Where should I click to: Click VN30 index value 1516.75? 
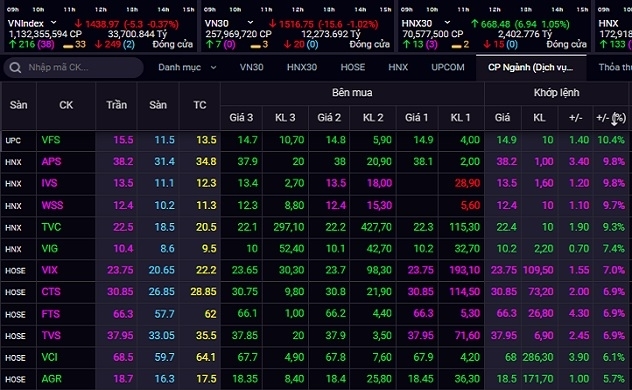point(296,24)
